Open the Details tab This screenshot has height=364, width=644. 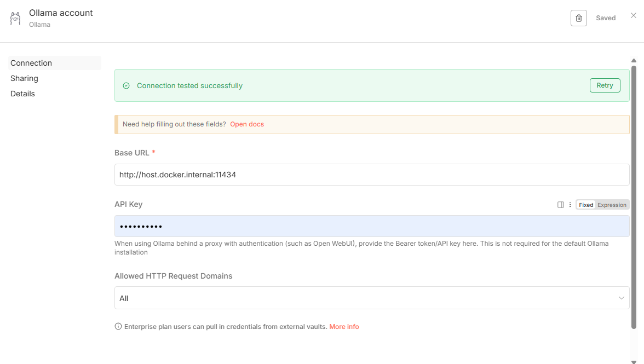point(22,94)
